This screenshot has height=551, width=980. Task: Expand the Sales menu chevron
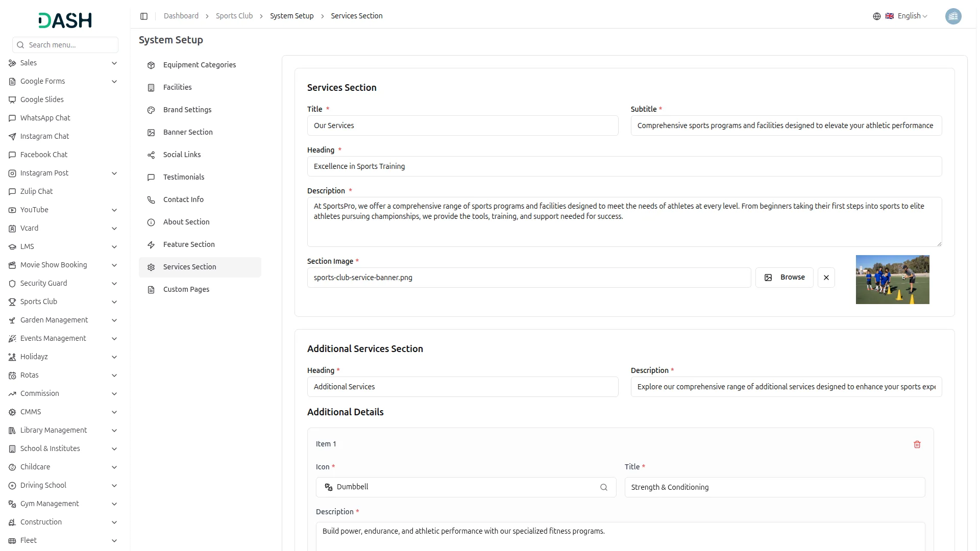point(114,63)
